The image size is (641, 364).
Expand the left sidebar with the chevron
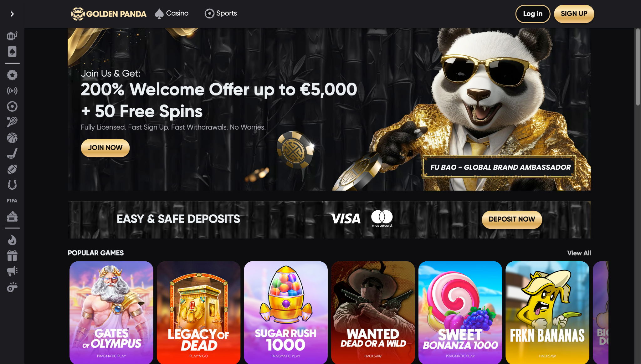click(x=12, y=14)
